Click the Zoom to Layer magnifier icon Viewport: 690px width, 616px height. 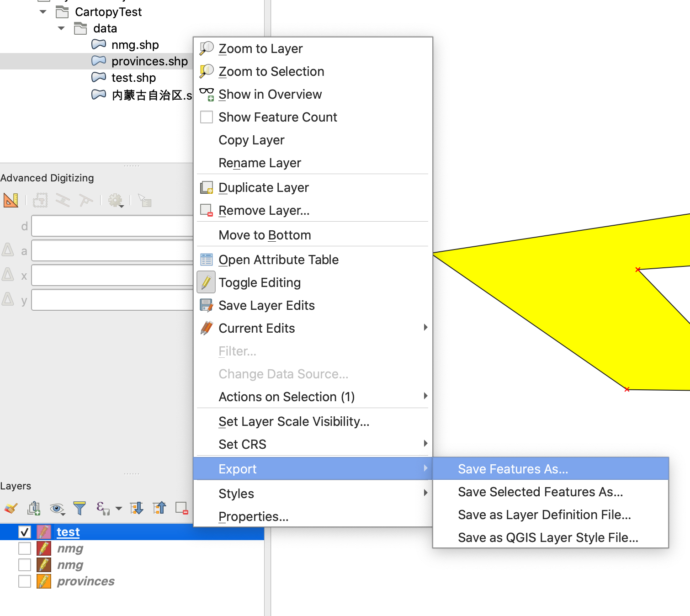(207, 48)
